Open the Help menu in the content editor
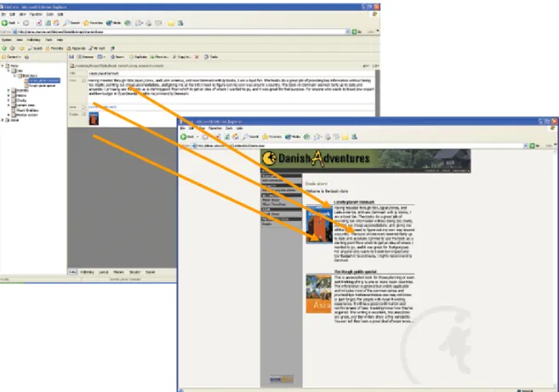The width and height of the screenshot is (559, 392). [60, 40]
